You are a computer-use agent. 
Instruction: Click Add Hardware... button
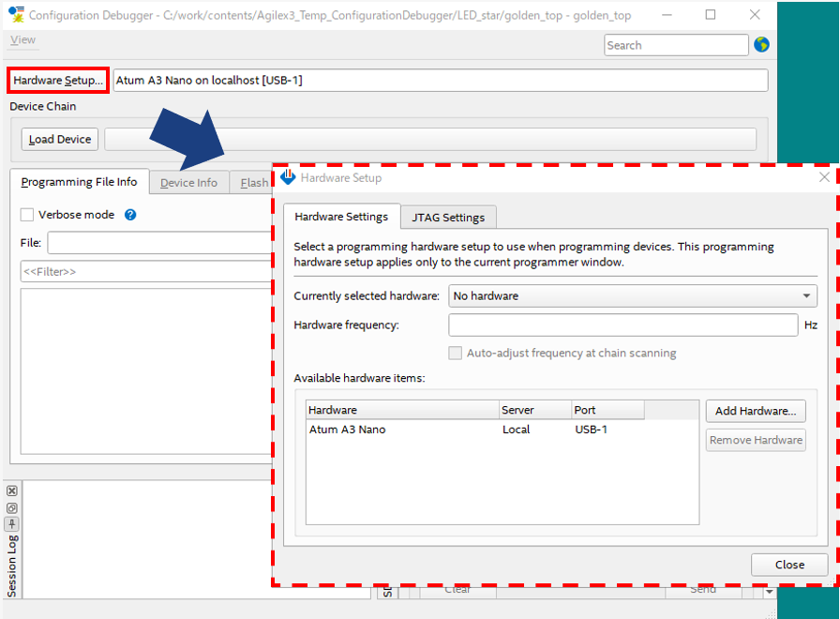[755, 411]
